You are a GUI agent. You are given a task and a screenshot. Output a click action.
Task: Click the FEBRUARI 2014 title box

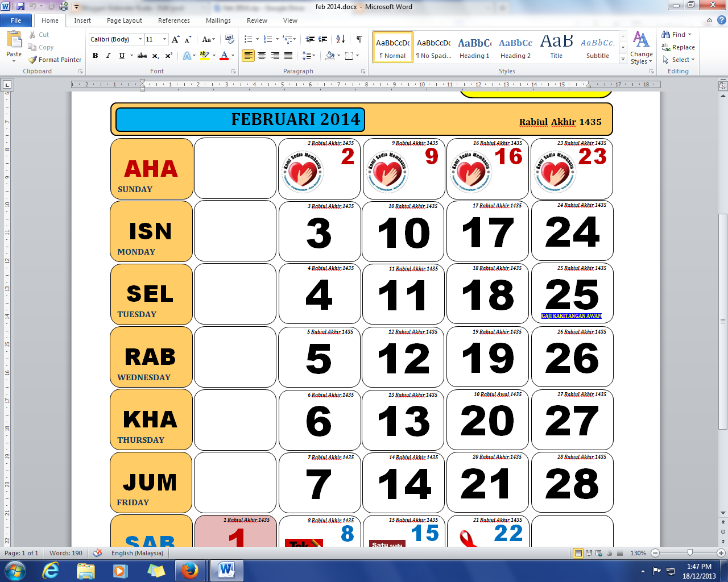coord(240,119)
